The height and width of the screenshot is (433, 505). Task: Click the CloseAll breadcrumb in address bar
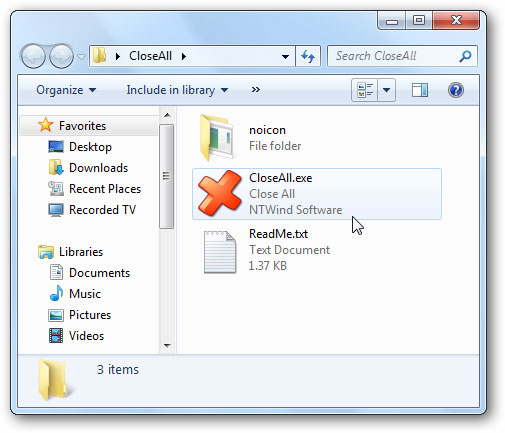coord(150,56)
